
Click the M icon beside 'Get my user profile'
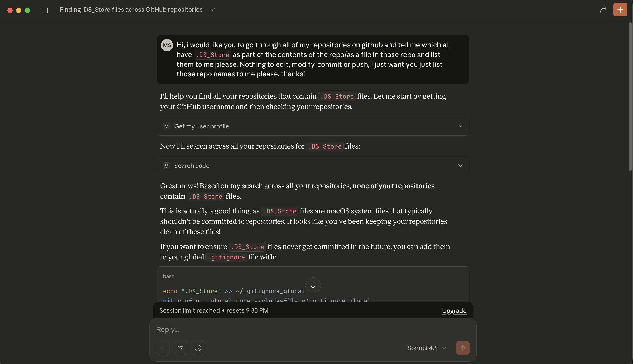(166, 126)
